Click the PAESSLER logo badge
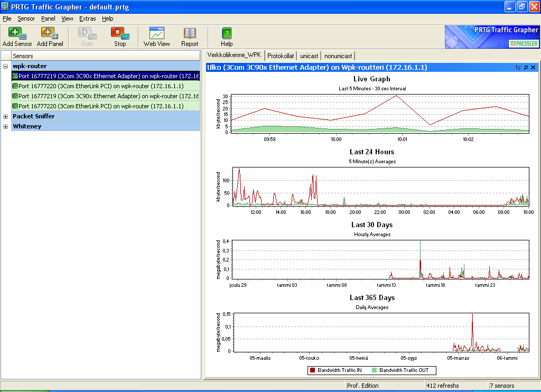This screenshot has width=541, height=392. [524, 43]
